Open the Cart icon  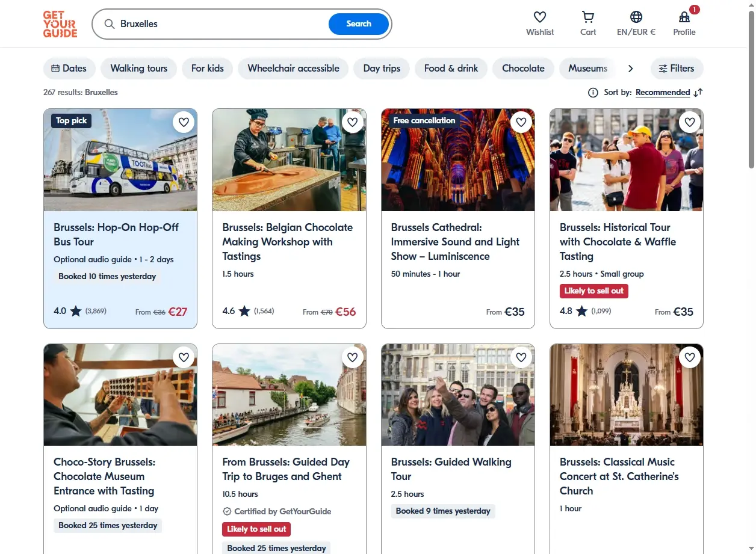(588, 17)
